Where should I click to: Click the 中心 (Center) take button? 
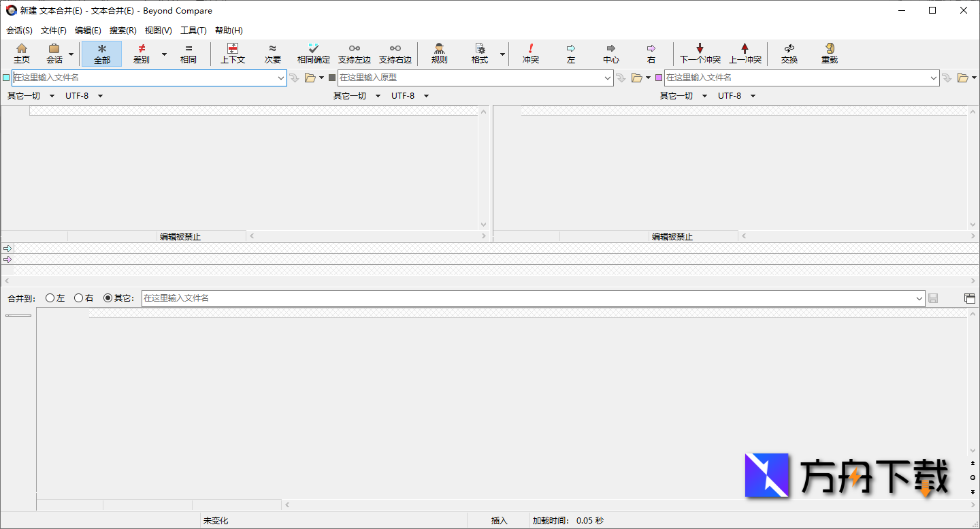click(x=610, y=53)
